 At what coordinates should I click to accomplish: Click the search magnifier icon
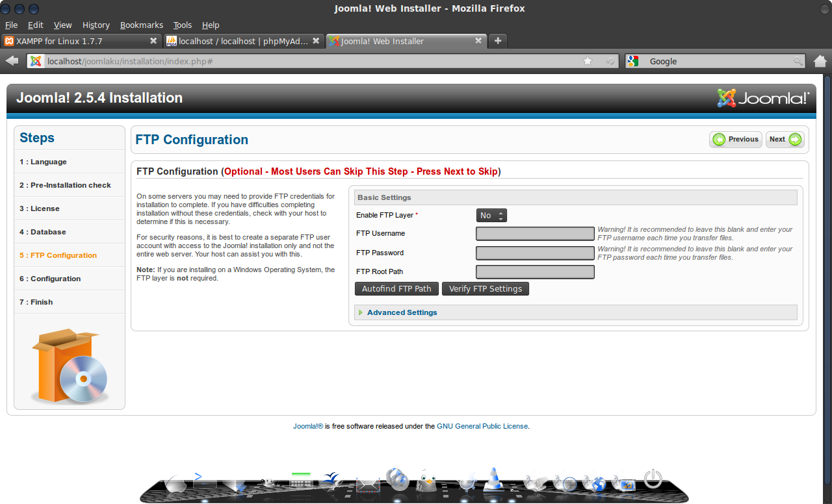(798, 61)
